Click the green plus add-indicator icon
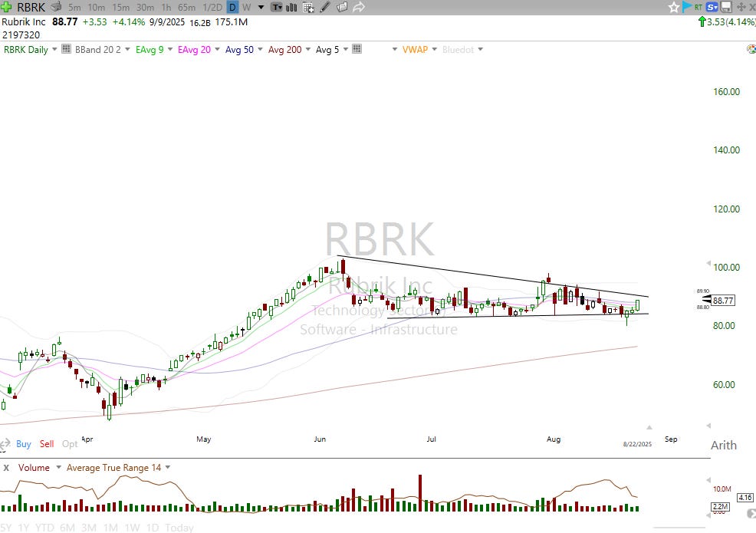Screen dimensions: 756x533 pyautogui.click(x=6, y=7)
